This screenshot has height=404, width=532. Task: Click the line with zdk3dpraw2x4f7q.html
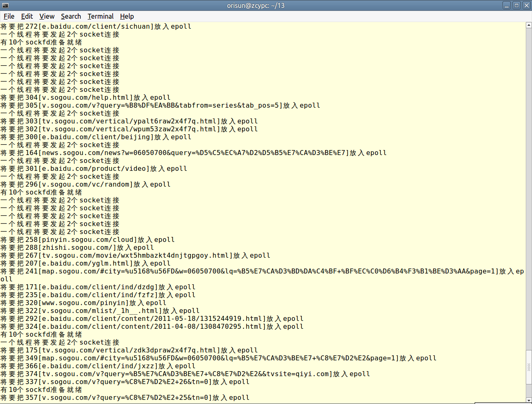click(x=129, y=350)
